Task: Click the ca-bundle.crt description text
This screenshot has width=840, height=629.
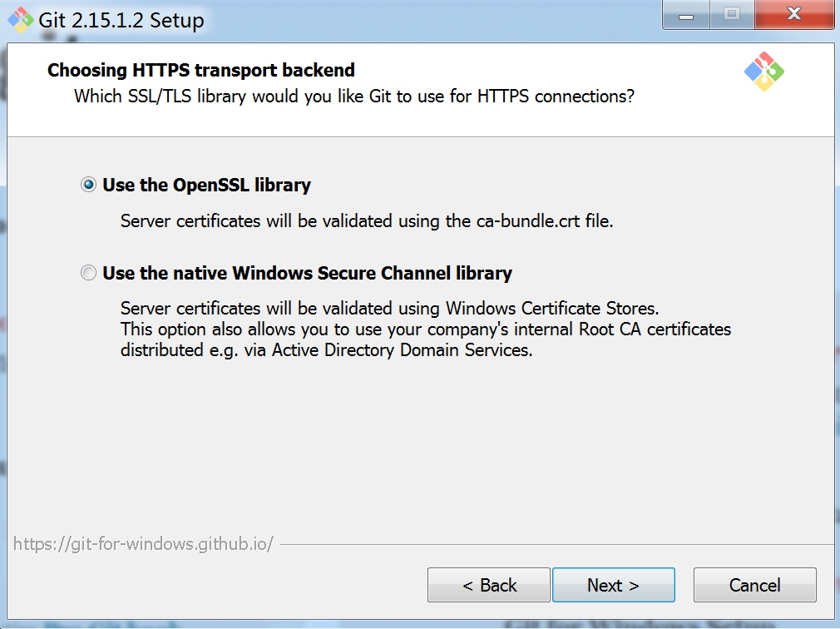Action: (x=367, y=220)
